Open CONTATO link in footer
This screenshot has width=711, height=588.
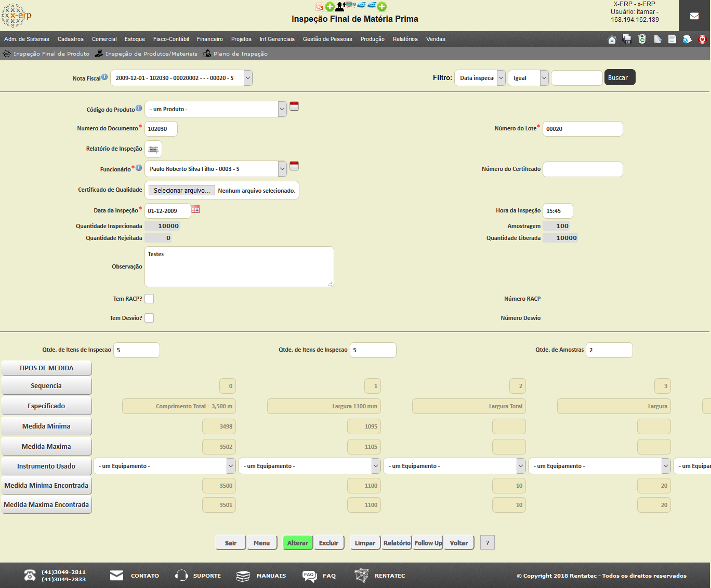point(145,576)
